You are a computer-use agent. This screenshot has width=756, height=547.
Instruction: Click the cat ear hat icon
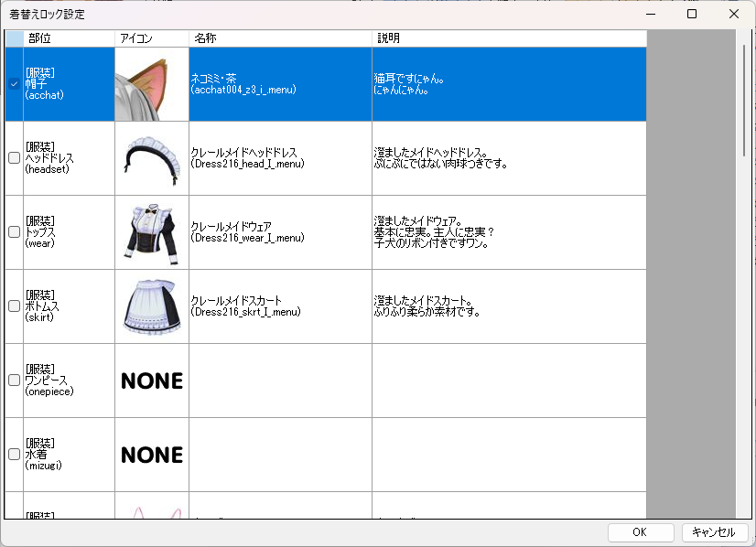click(x=151, y=84)
